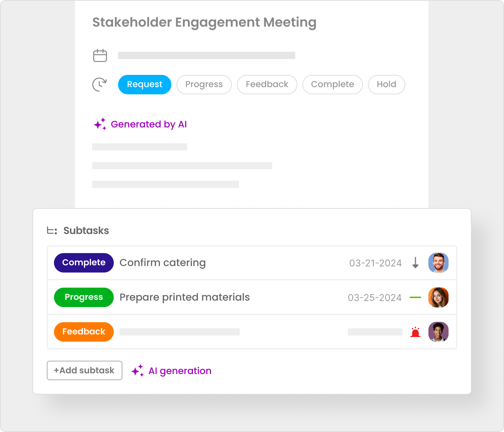Image resolution: width=504 pixels, height=432 pixels.
Task: Mark the task status as Complete
Action: coord(333,85)
